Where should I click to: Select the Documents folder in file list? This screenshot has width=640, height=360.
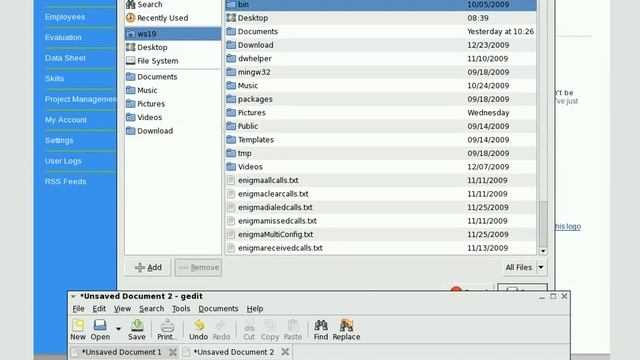click(x=381, y=31)
